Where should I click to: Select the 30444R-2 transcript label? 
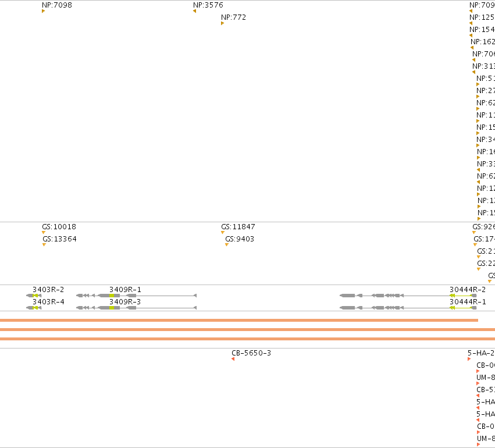(468, 290)
